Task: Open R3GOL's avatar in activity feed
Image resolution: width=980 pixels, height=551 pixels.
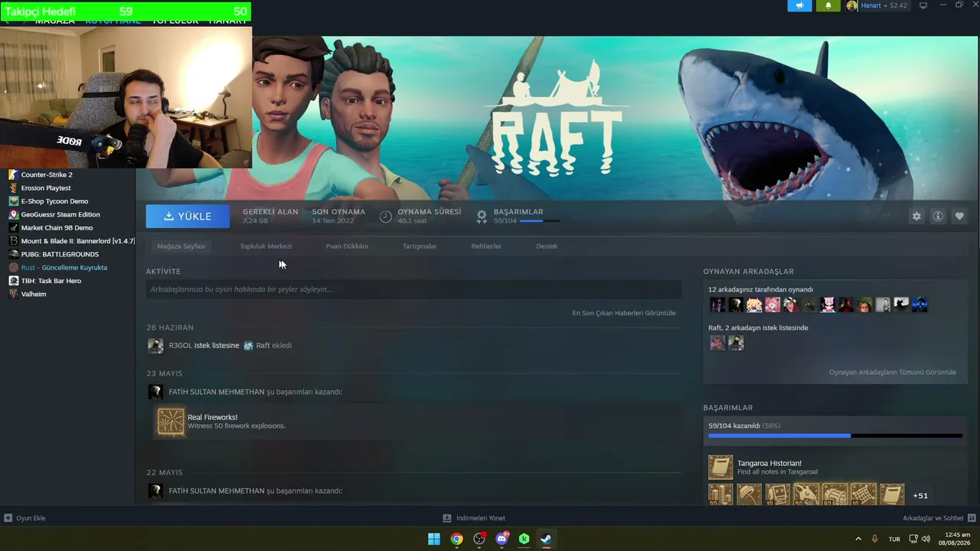Action: pos(155,345)
